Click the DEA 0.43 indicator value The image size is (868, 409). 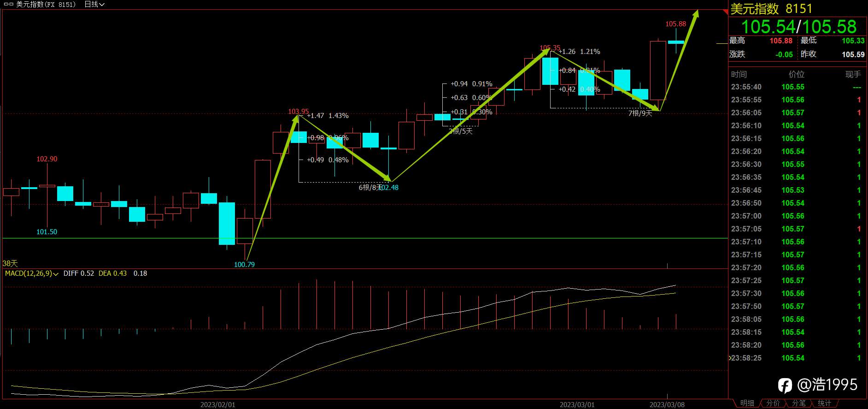tap(113, 273)
